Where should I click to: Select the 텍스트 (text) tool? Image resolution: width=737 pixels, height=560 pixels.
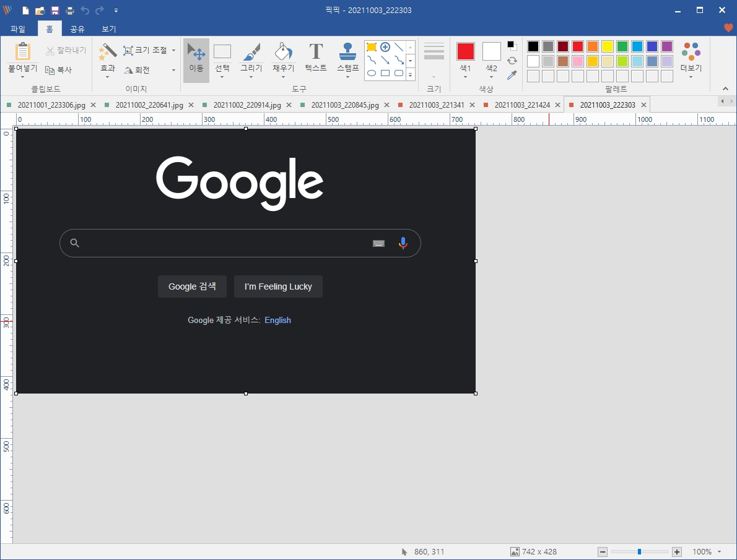(x=316, y=58)
